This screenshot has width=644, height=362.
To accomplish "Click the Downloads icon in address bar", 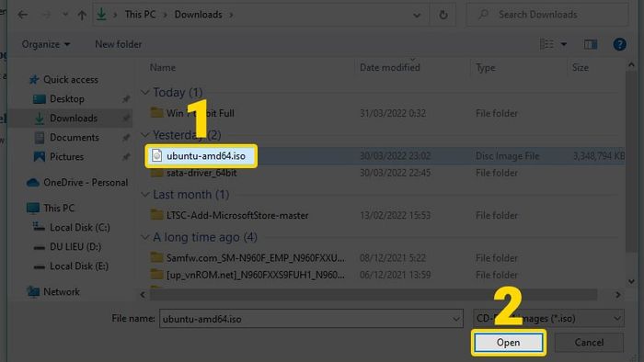I will pos(101,15).
